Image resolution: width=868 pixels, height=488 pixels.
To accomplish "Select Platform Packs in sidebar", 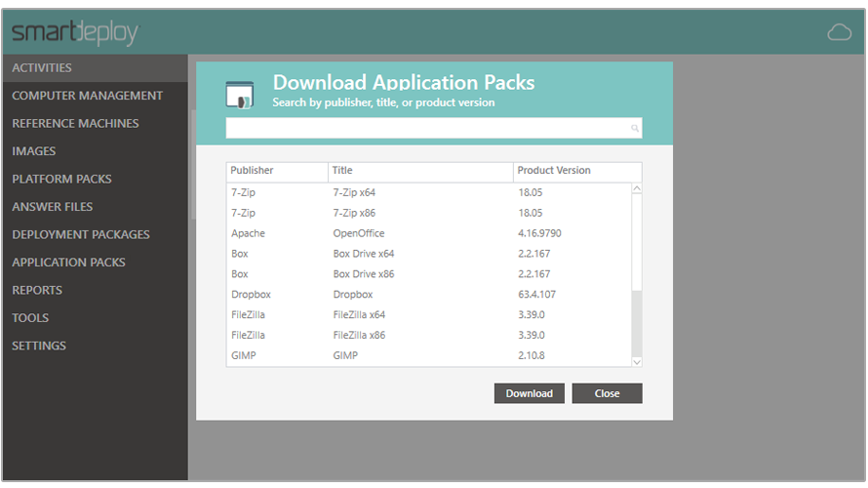I will (95, 179).
